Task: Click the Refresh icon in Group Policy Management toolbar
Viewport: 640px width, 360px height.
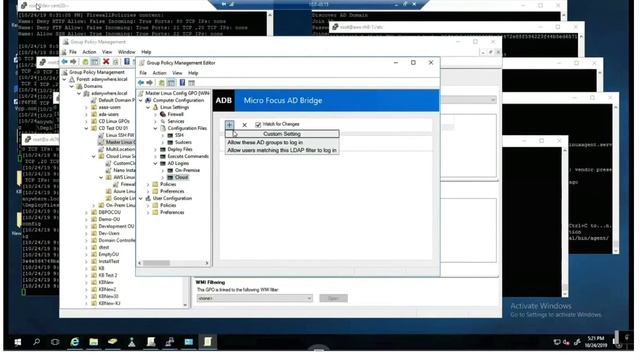Action: 116,62
